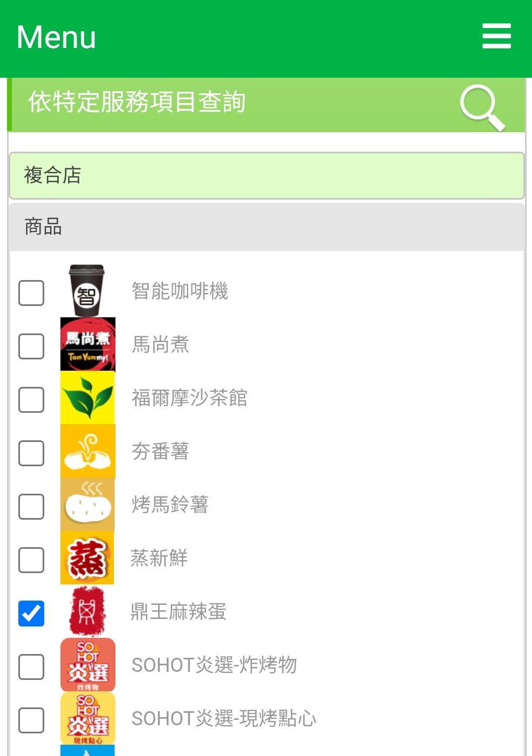This screenshot has height=756, width=532.
Task: Uncheck the 鼎王麻辣蛋 checkbox
Action: pyautogui.click(x=31, y=614)
